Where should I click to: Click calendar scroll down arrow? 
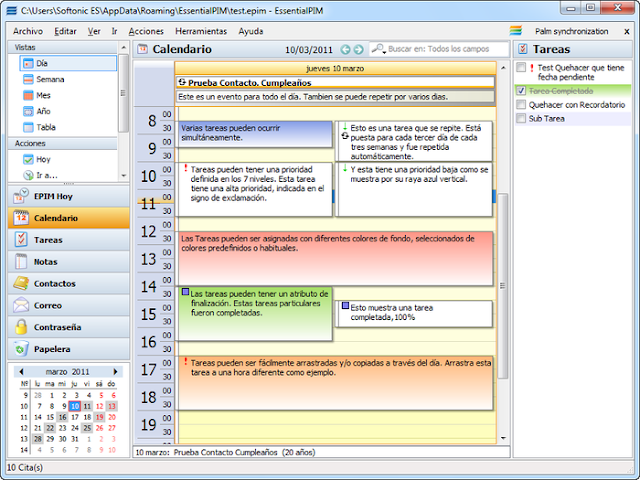(x=503, y=438)
